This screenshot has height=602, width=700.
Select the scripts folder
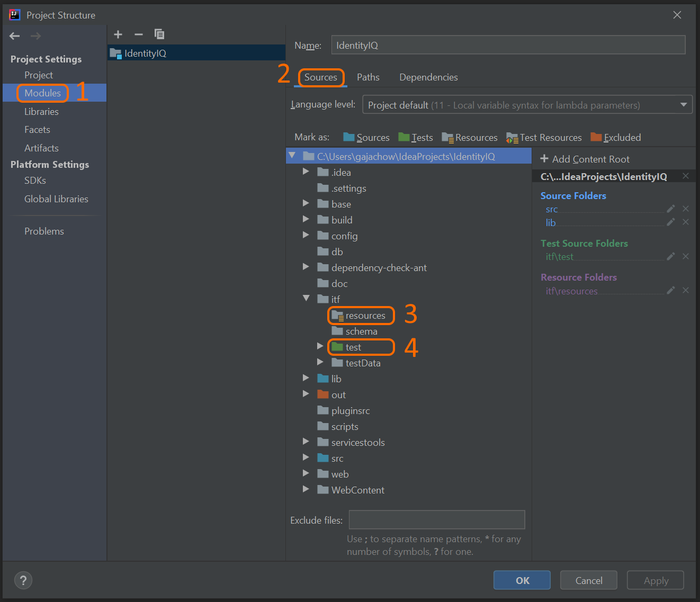338,427
